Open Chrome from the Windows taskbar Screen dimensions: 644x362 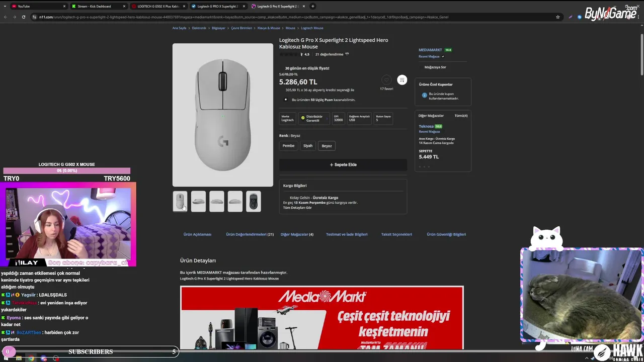tap(31, 358)
